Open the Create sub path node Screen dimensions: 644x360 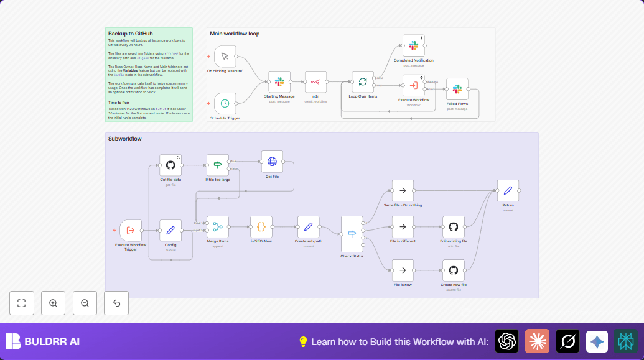coord(309,226)
